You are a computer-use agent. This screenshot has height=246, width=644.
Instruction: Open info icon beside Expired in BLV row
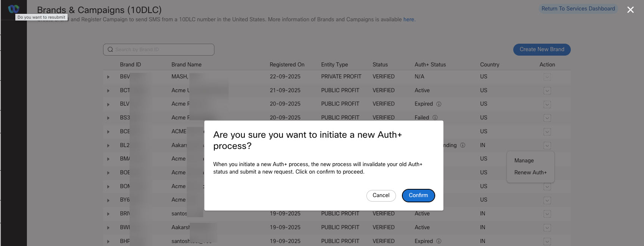click(439, 104)
